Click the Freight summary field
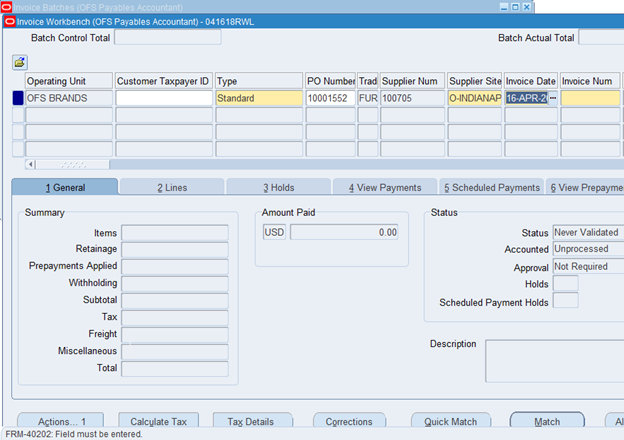 click(175, 335)
